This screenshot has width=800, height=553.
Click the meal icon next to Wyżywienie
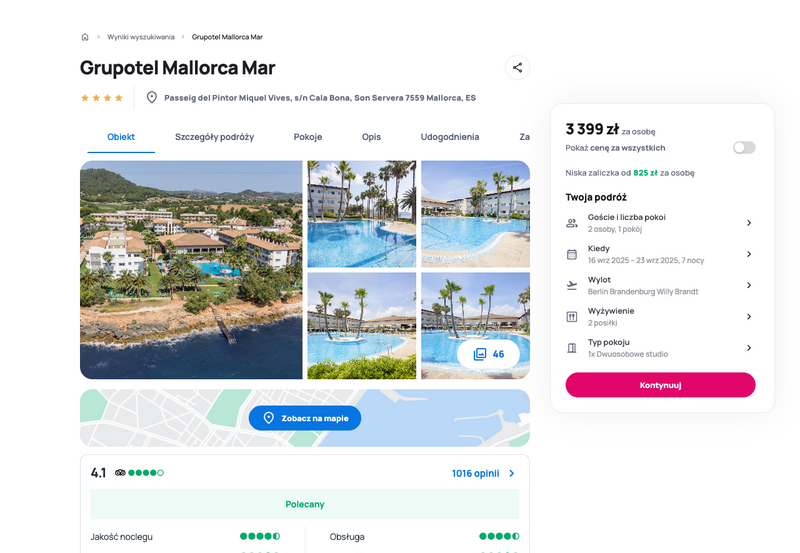click(x=572, y=317)
